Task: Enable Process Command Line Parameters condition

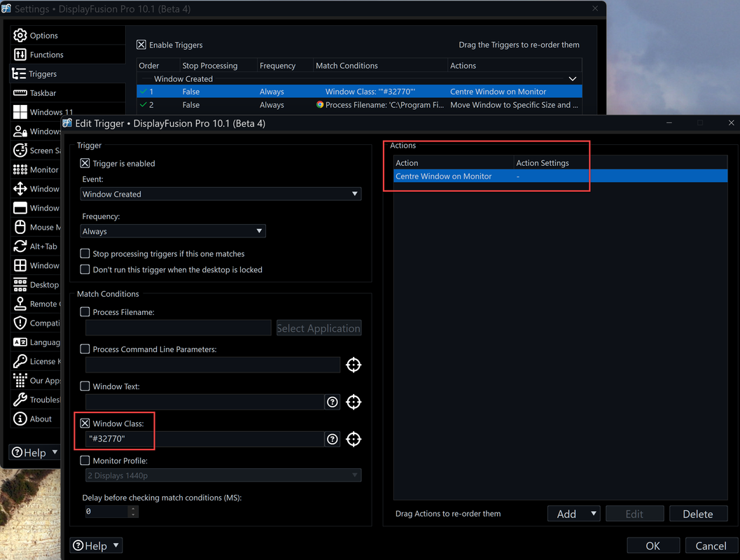Action: 85,349
